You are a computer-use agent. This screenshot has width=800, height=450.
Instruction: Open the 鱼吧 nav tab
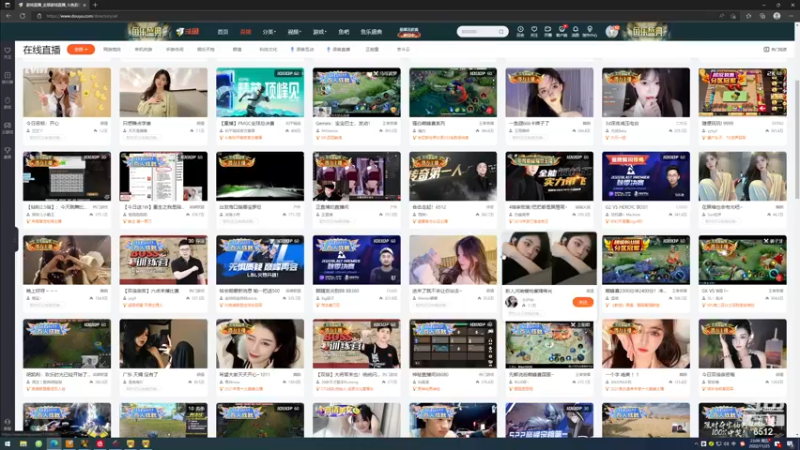(x=343, y=32)
